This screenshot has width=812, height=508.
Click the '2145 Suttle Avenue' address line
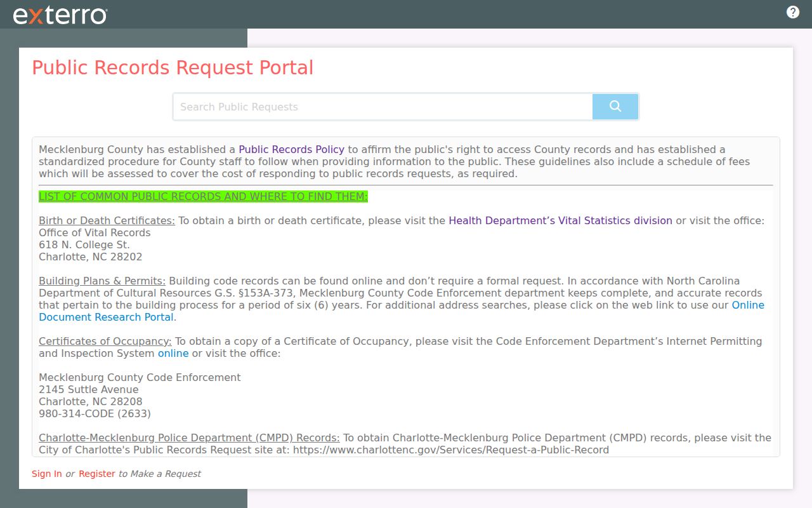tap(88, 390)
